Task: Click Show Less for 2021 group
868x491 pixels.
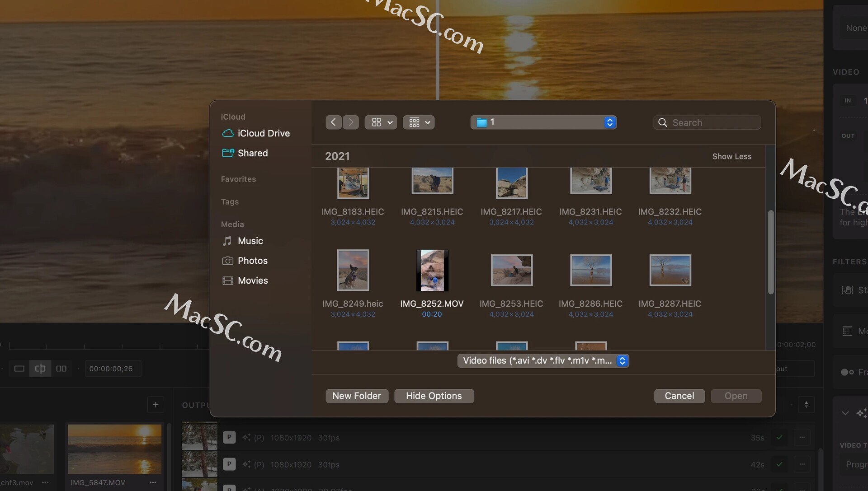Action: 731,156
